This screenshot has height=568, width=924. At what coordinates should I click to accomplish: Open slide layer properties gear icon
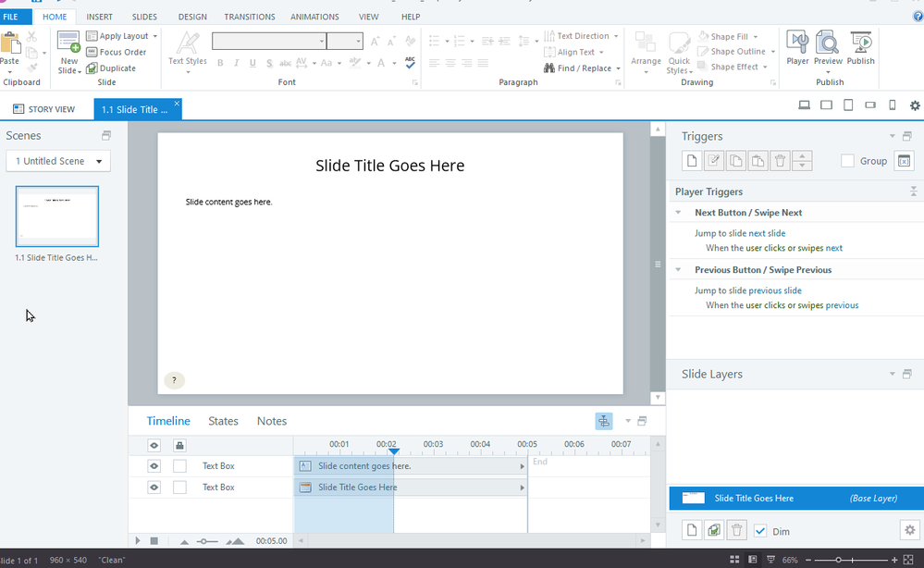pyautogui.click(x=907, y=530)
